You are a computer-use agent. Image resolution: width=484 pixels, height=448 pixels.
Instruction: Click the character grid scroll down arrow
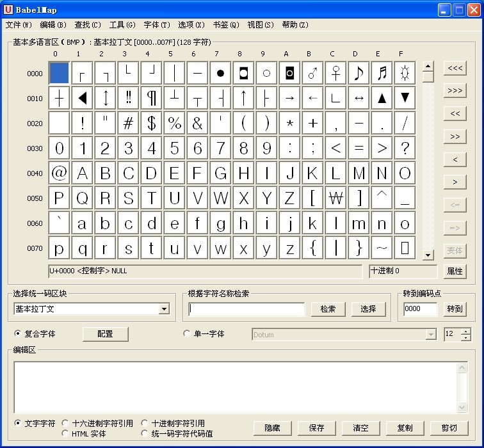[428, 255]
